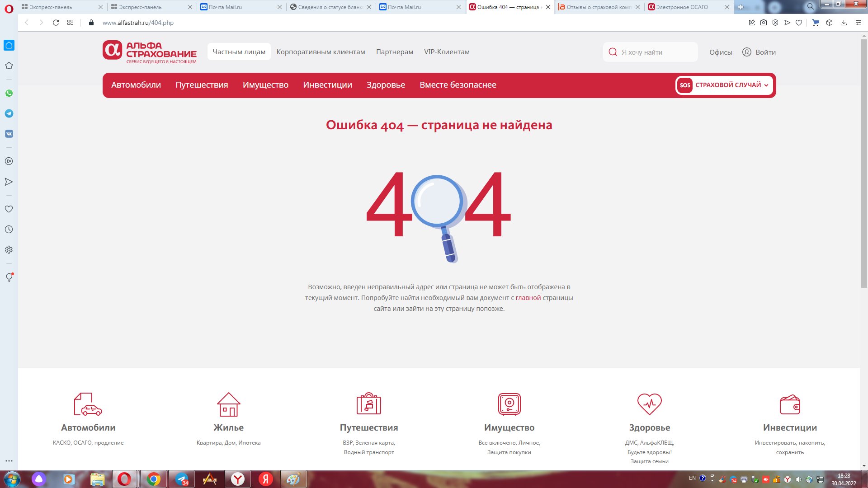Open the Путешествия menu in the red bar
Image resolution: width=868 pixels, height=488 pixels.
202,85
